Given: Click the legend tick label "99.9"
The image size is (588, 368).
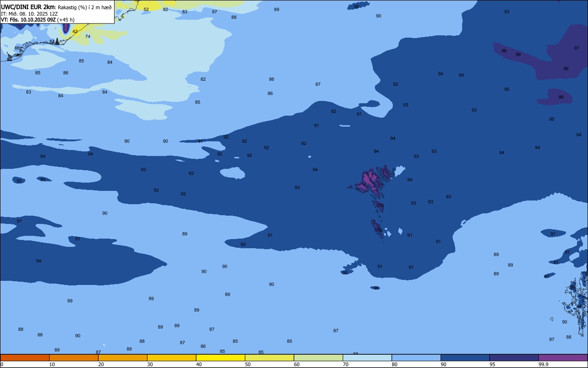Looking at the screenshot, I should (x=543, y=364).
